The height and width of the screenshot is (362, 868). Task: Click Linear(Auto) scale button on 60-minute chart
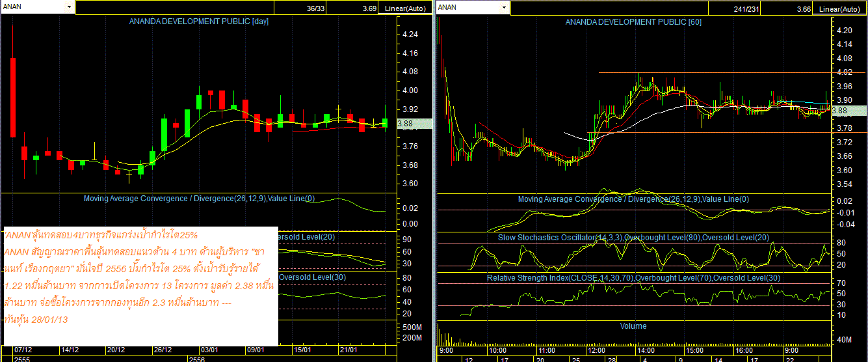(839, 8)
